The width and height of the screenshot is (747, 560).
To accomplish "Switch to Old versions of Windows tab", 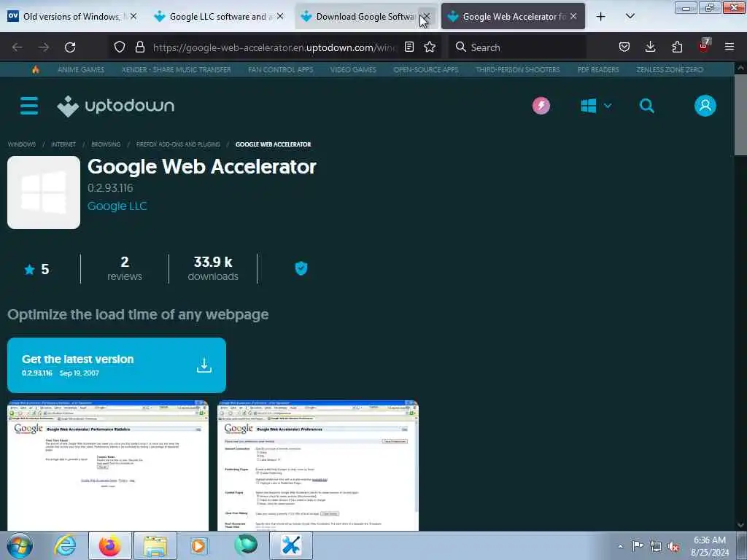I will point(71,16).
